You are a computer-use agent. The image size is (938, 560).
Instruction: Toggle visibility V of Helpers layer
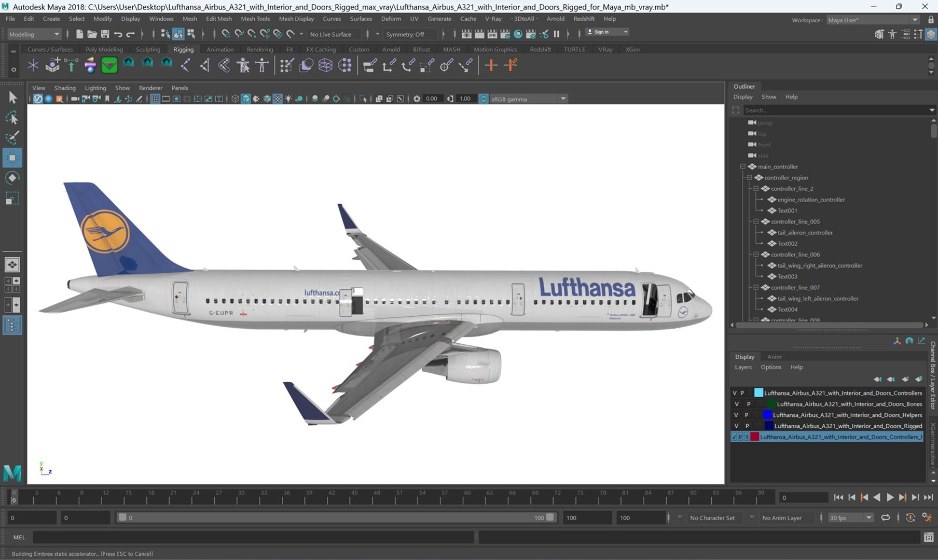coord(736,415)
